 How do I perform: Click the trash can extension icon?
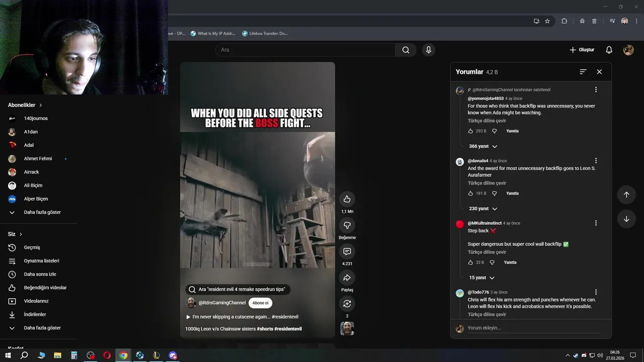click(x=594, y=21)
